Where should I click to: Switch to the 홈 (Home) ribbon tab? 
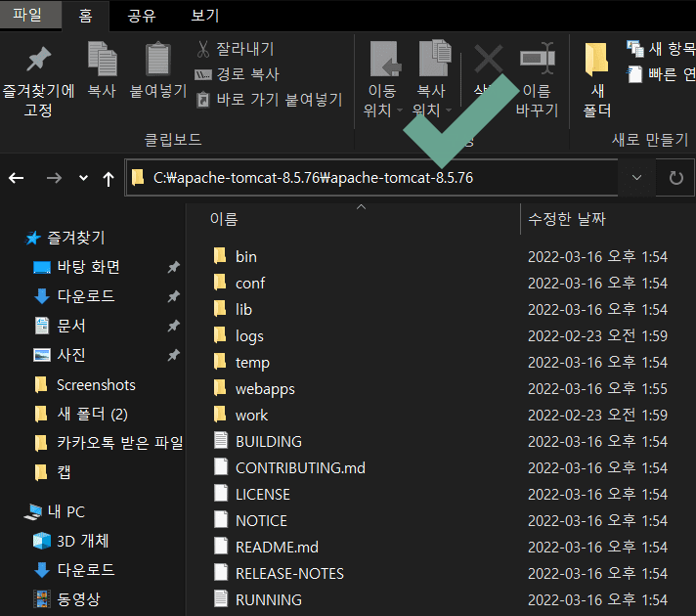click(85, 16)
